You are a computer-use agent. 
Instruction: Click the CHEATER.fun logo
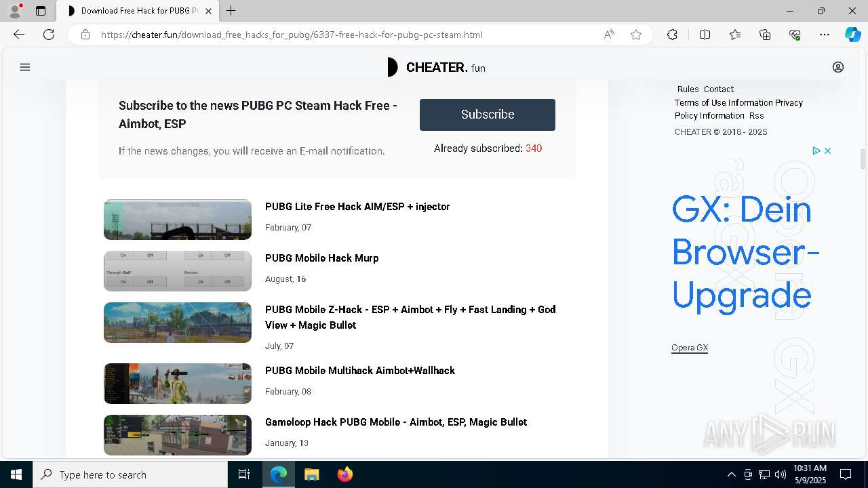tap(436, 67)
